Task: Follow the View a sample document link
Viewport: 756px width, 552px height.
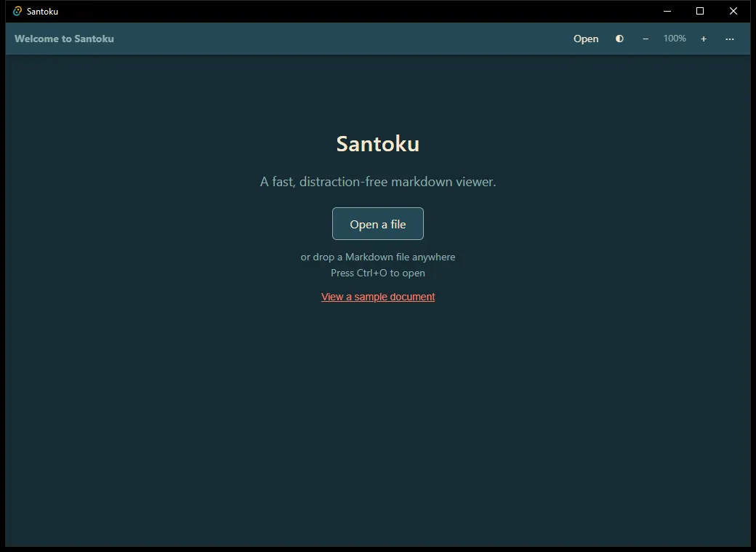Action: tap(378, 297)
